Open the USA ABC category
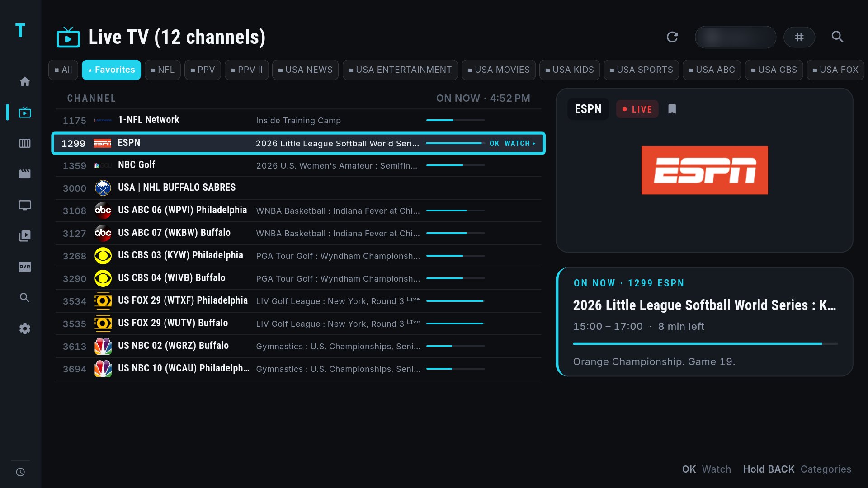 coord(712,70)
